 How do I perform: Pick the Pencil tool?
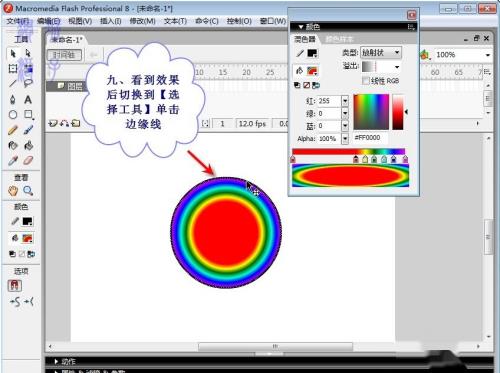tap(13, 130)
